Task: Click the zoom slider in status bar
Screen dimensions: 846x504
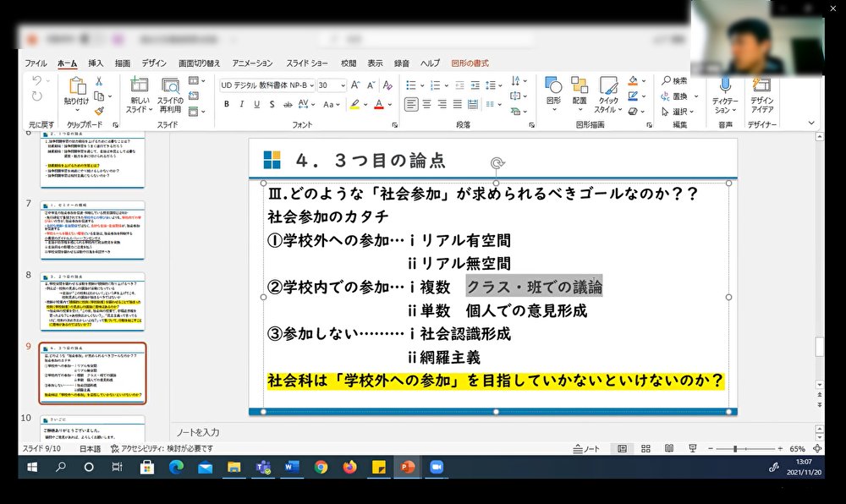Action: click(745, 448)
